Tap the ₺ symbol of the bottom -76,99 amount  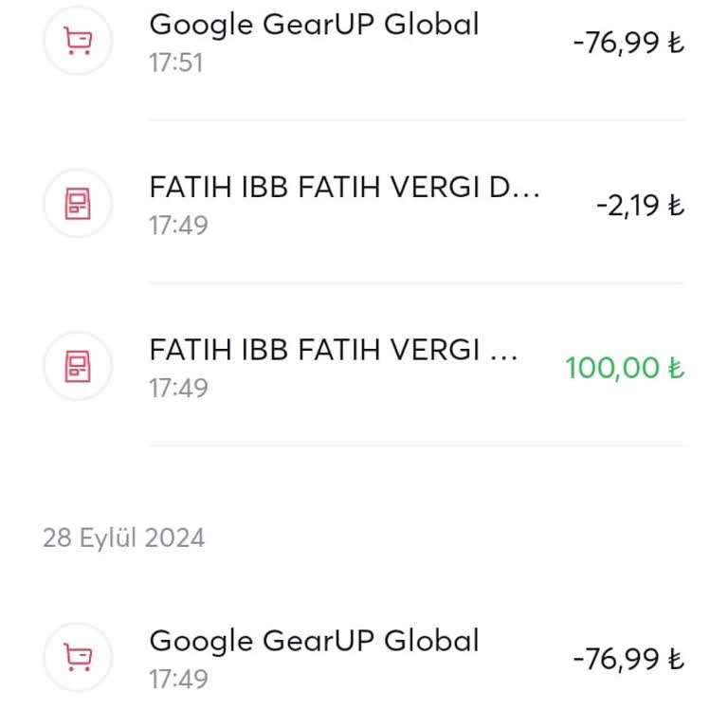(675, 659)
